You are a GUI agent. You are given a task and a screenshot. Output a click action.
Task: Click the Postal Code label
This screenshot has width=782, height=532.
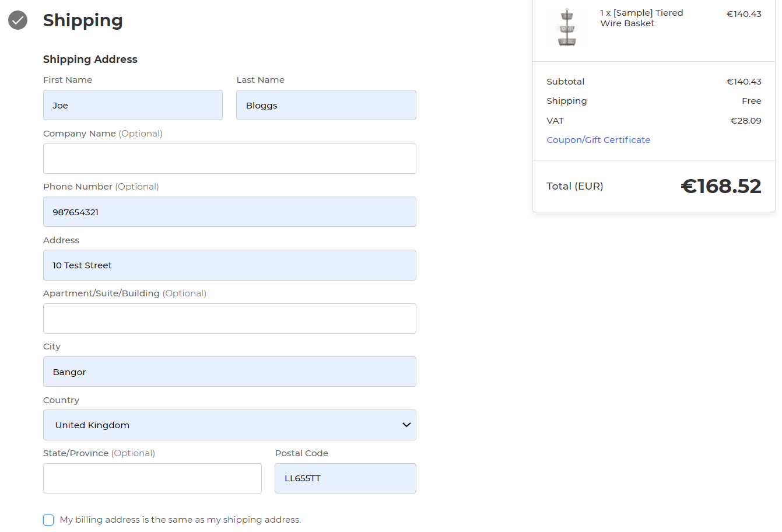301,453
